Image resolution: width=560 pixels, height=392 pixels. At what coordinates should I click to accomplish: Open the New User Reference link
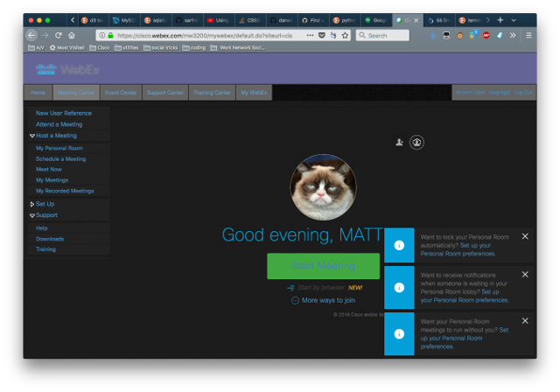(64, 113)
